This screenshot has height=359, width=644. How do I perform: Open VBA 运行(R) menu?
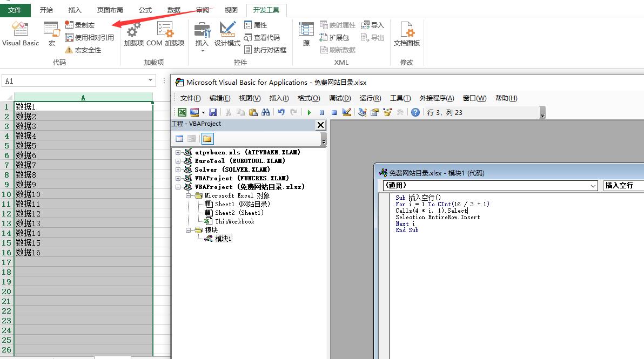tap(371, 98)
